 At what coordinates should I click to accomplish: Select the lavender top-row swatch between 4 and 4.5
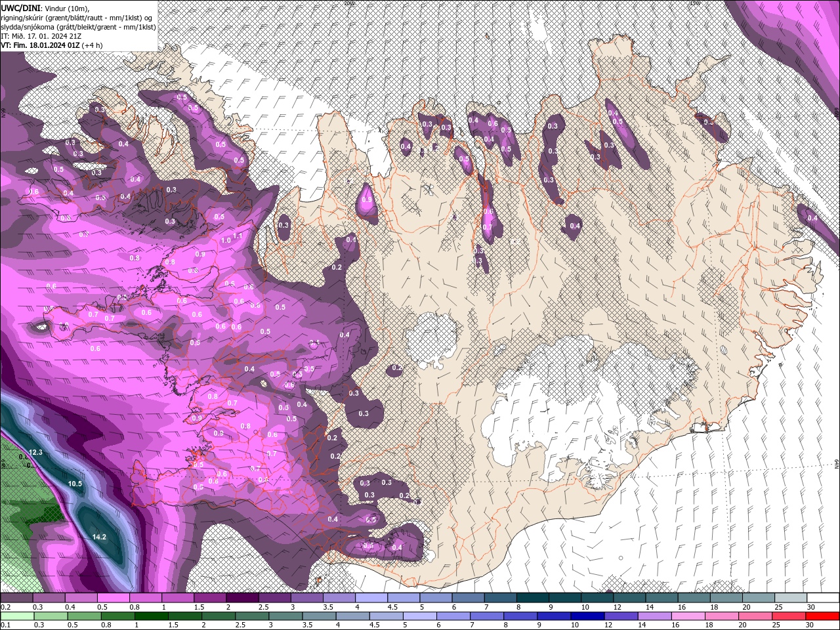(x=371, y=598)
